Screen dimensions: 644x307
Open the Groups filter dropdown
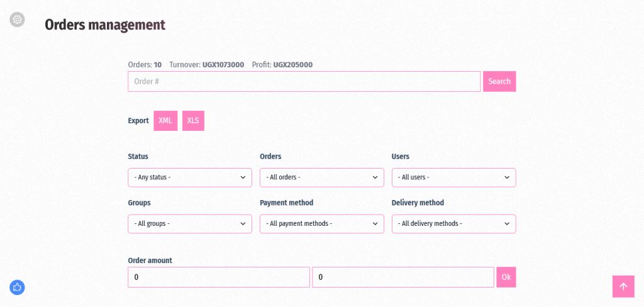pyautogui.click(x=189, y=223)
